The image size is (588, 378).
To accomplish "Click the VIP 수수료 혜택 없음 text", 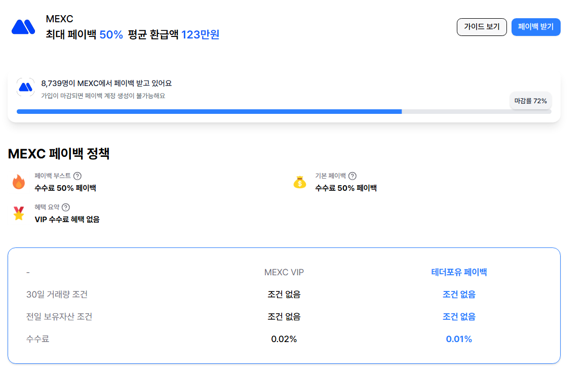I will [x=67, y=220].
